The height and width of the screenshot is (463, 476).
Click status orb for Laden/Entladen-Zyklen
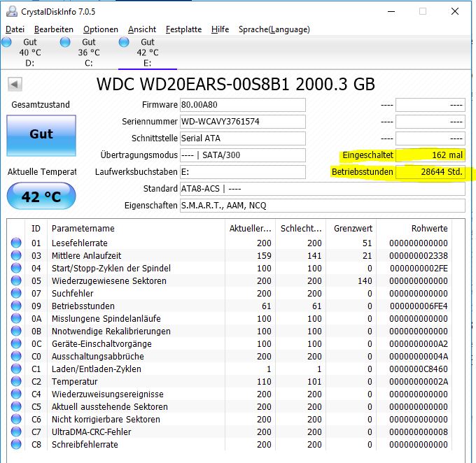(x=16, y=369)
